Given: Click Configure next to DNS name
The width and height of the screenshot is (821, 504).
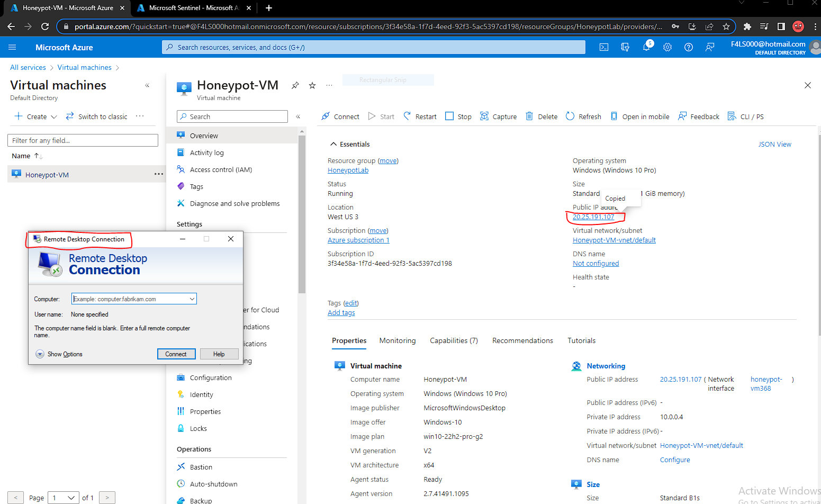Looking at the screenshot, I should [x=675, y=460].
